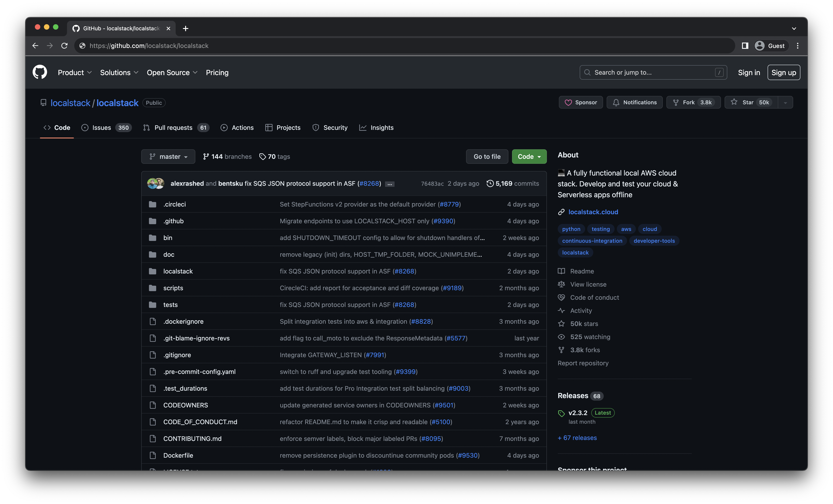Image resolution: width=833 pixels, height=504 pixels.
Task: Open the green Code dropdown
Action: click(x=529, y=156)
